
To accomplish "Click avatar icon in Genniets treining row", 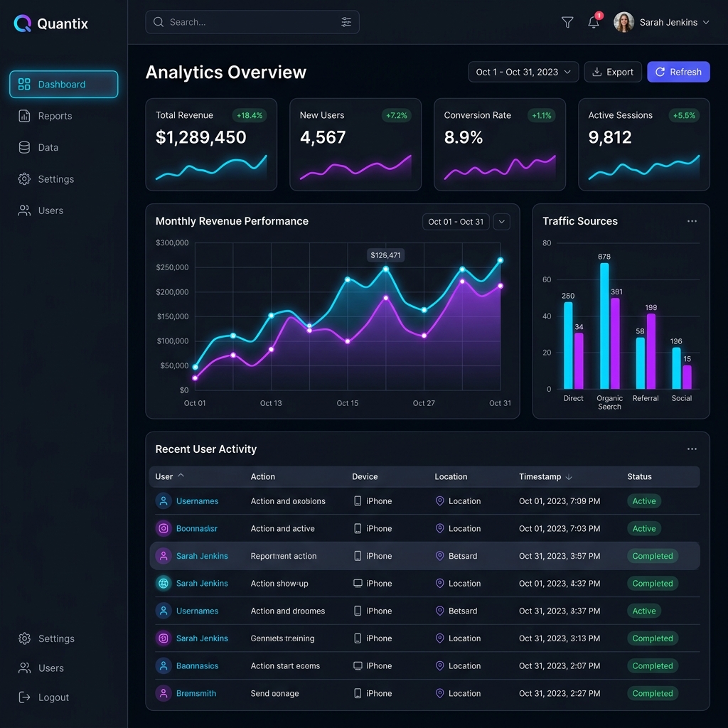I will (164, 638).
